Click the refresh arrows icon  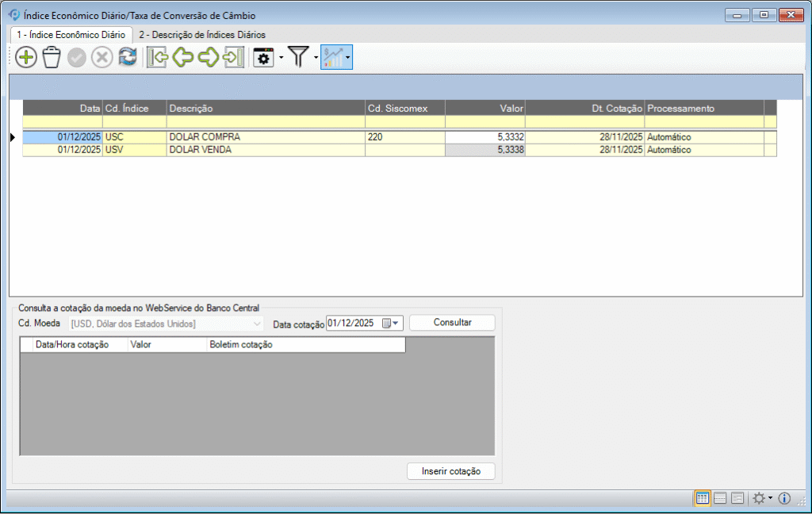(128, 57)
